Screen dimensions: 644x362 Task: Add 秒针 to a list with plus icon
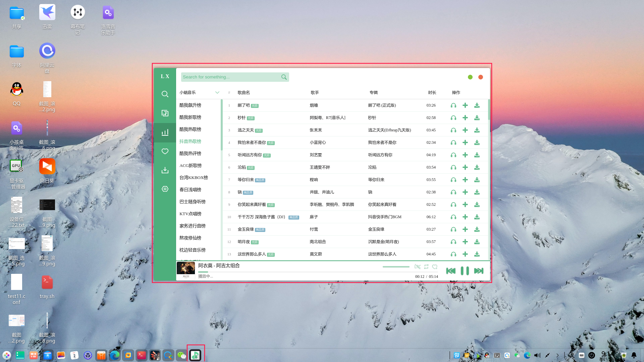point(465,118)
